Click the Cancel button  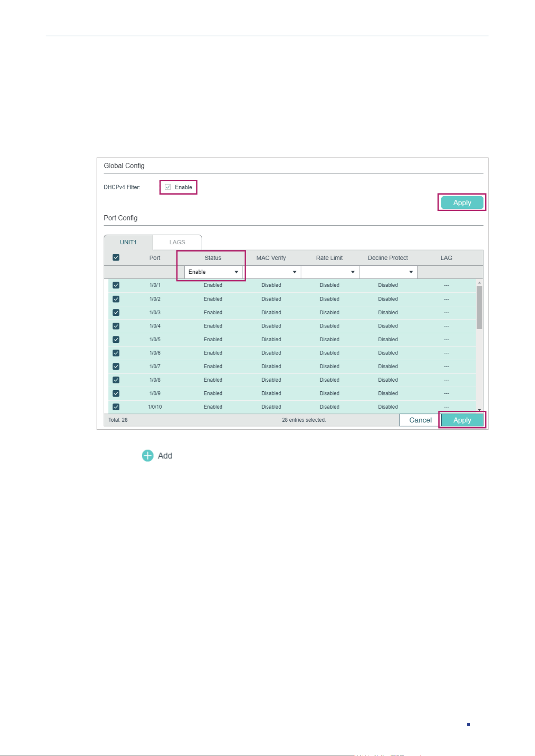click(x=420, y=420)
